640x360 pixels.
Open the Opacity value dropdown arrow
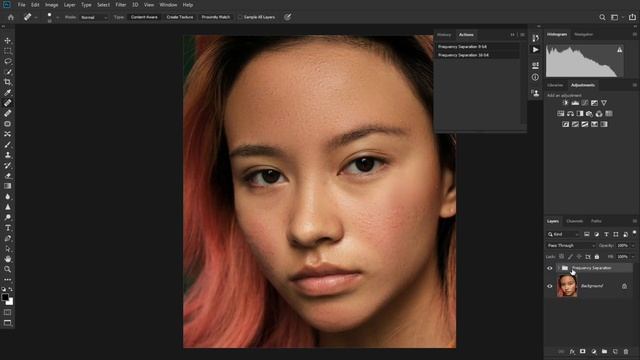633,246
